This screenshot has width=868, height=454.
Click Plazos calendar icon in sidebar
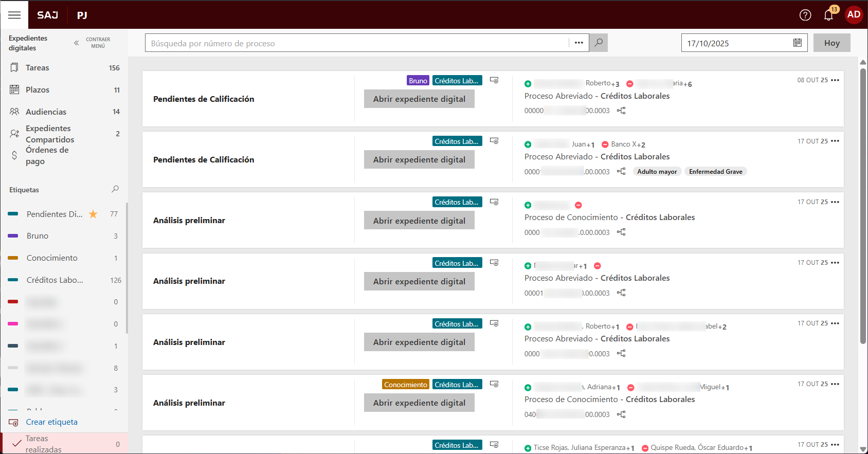point(14,89)
